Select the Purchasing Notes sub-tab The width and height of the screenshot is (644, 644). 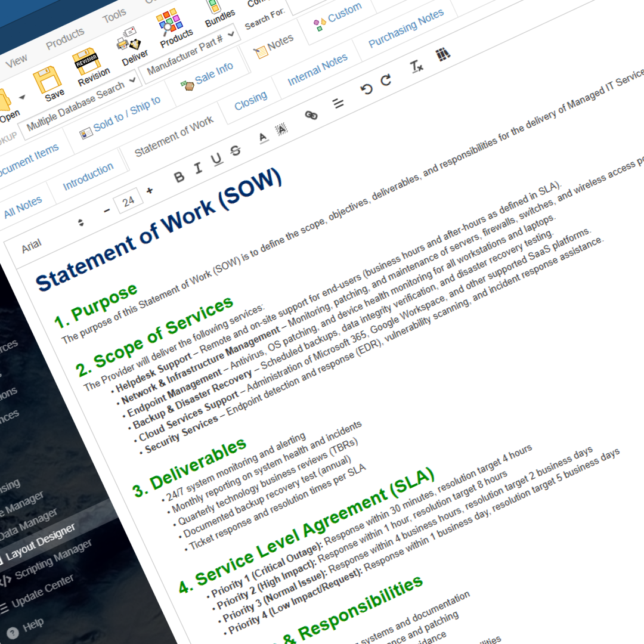pyautogui.click(x=406, y=28)
